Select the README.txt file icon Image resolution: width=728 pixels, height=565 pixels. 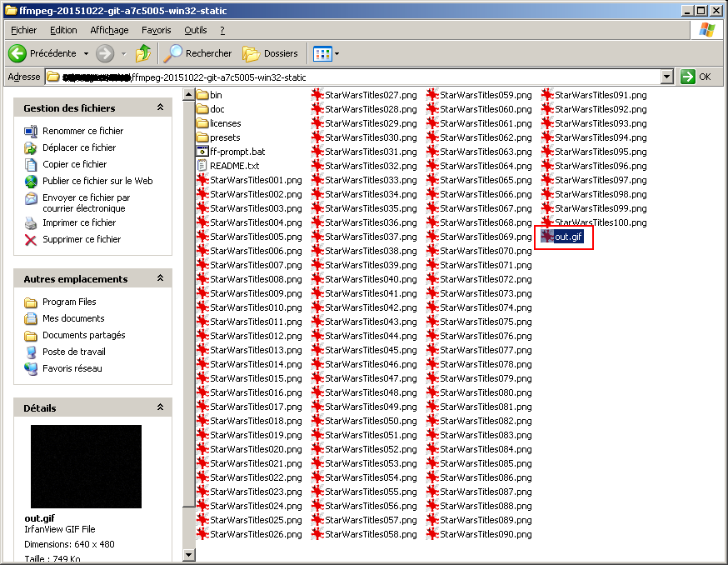click(202, 166)
